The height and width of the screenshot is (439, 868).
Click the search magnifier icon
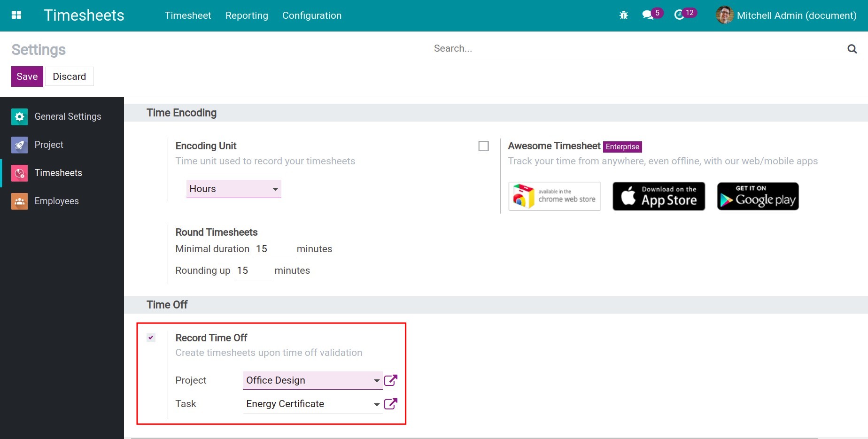[x=852, y=49]
